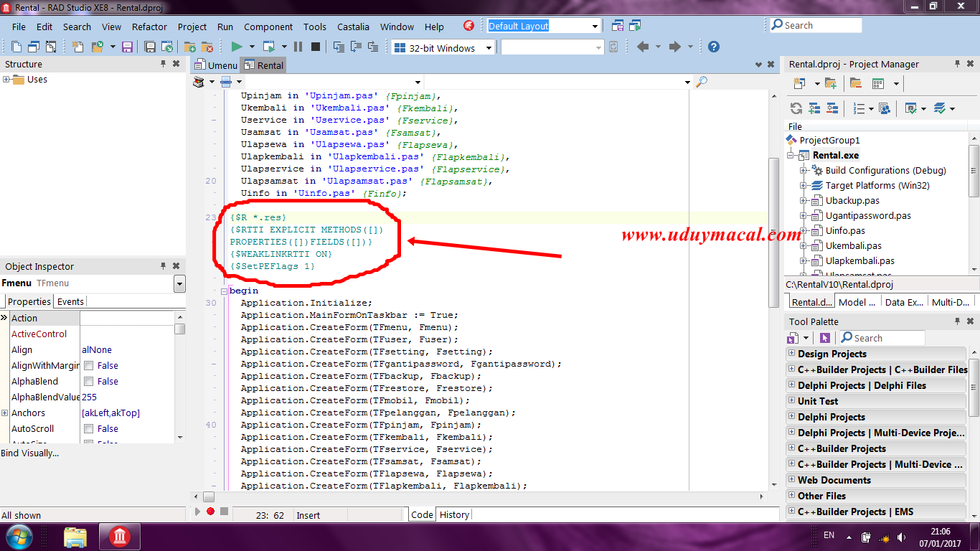Open the Castalia menu

pos(353,27)
